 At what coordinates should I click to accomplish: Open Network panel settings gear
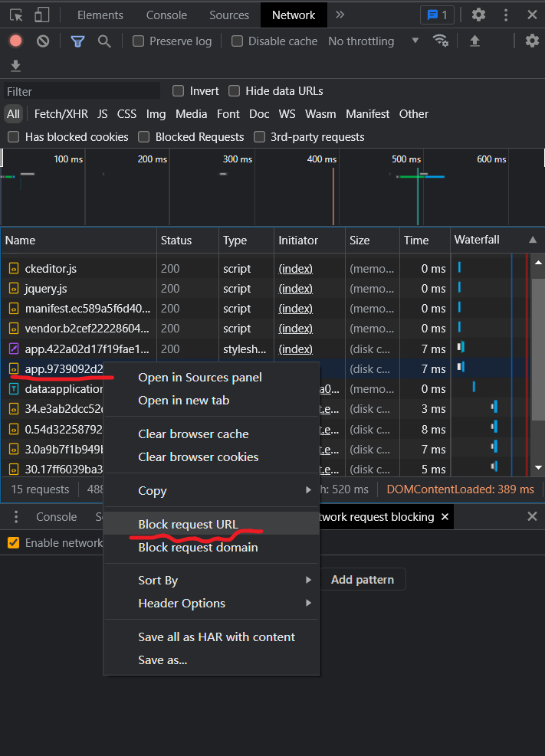[532, 41]
